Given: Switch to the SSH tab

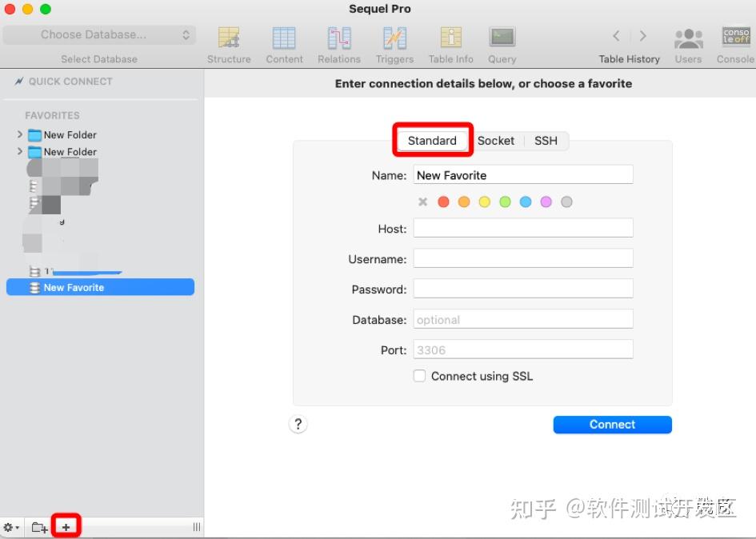Looking at the screenshot, I should [x=546, y=140].
